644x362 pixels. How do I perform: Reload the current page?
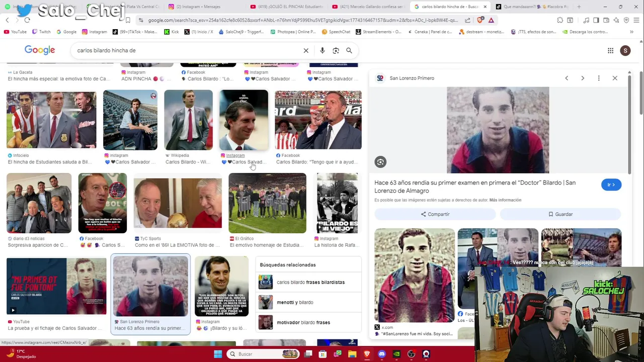[x=27, y=20]
